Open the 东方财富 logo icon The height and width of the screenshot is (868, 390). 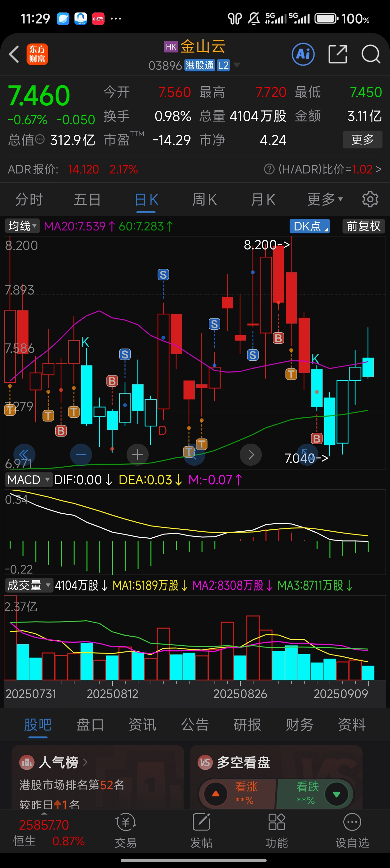tap(37, 54)
